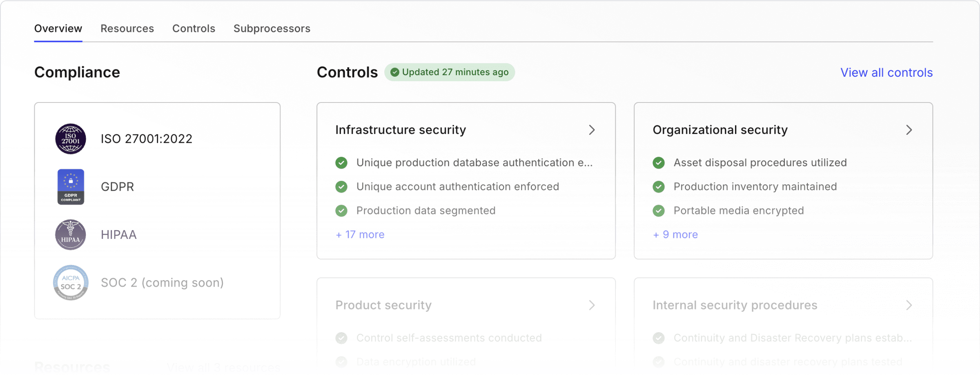Follow the View all controls link
The image size is (980, 376).
point(886,73)
